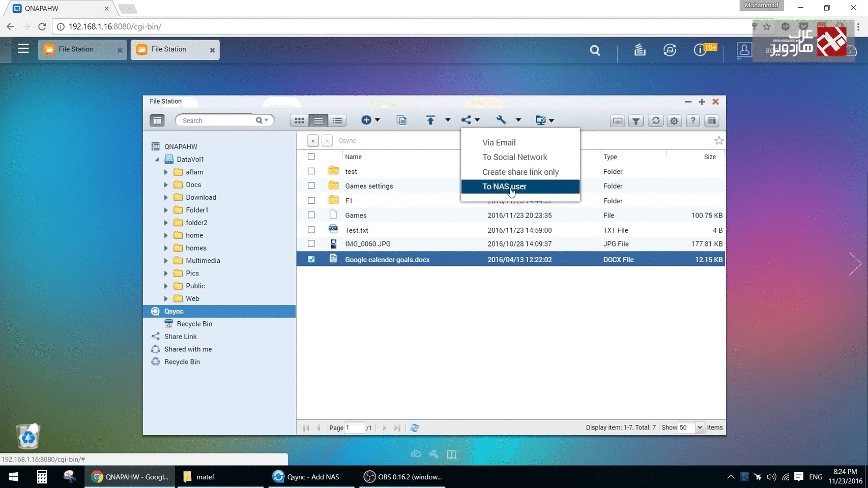The width and height of the screenshot is (868, 488).
Task: Sort files by Size column header
Action: (x=709, y=157)
